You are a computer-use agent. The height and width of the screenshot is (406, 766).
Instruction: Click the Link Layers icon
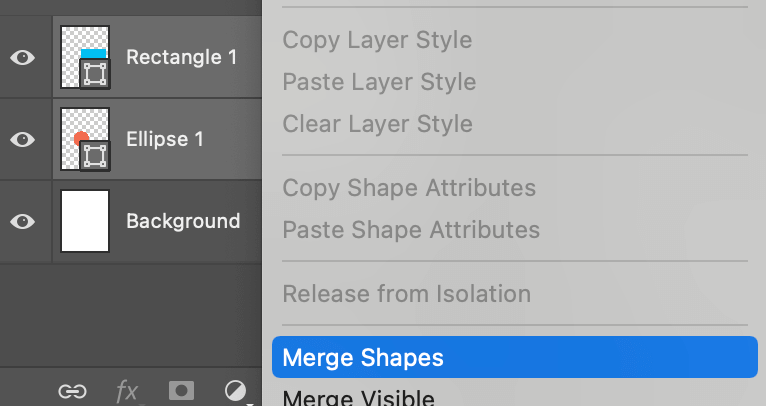point(71,391)
